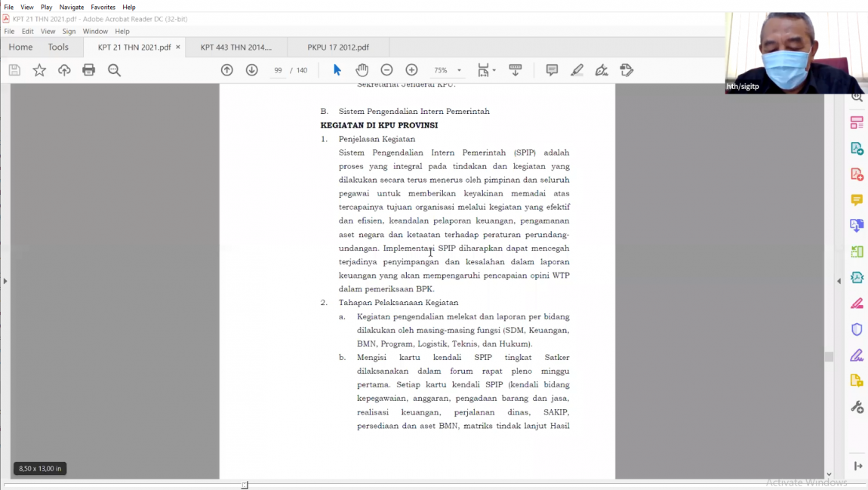This screenshot has width=868, height=490.
Task: Open the fit page options dropdown
Action: [486, 70]
